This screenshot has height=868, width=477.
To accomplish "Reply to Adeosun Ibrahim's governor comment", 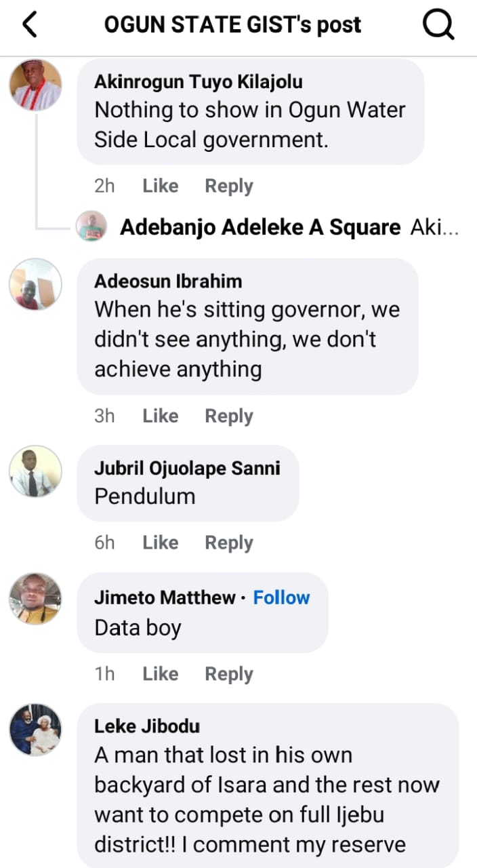I will (229, 416).
